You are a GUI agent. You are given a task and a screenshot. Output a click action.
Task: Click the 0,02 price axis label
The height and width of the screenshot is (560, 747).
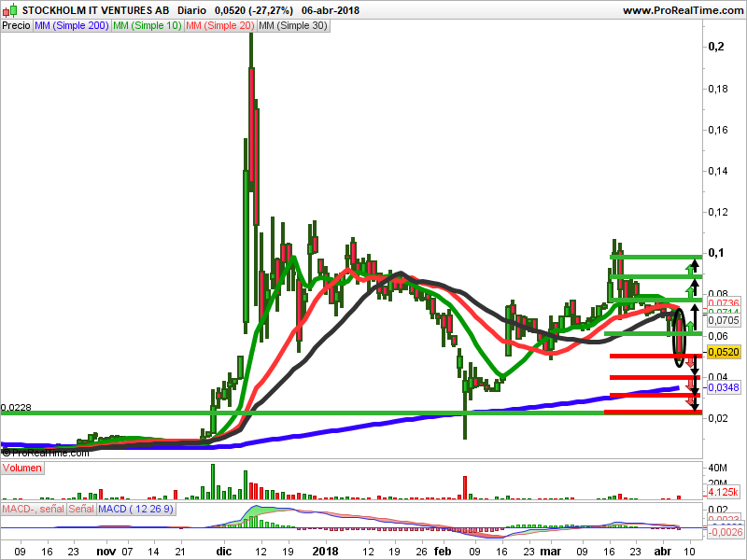pos(718,417)
